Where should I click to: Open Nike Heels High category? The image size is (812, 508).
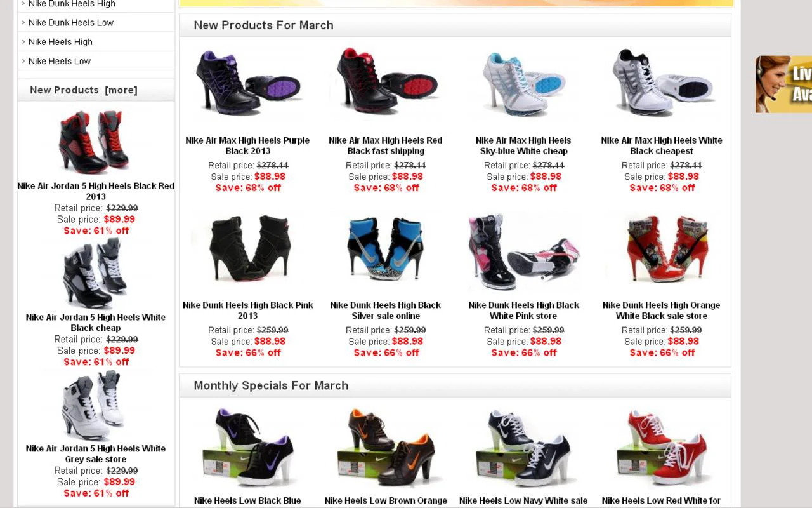tap(60, 42)
